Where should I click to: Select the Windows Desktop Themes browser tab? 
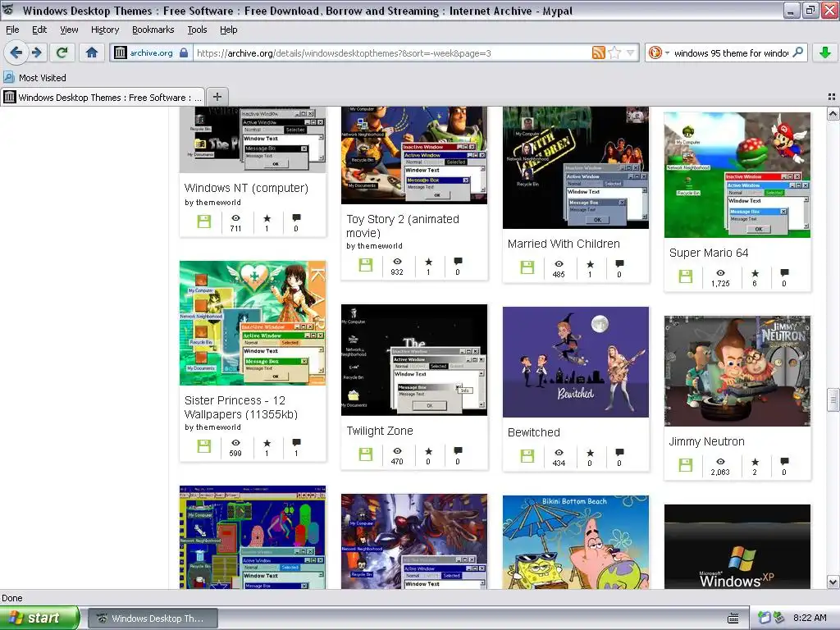tap(103, 97)
